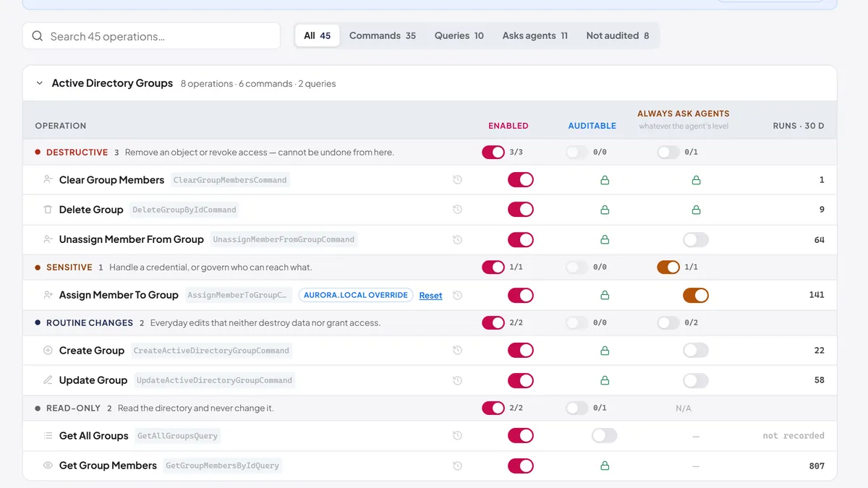
Task: Open history for Get All Groups
Action: [457, 436]
